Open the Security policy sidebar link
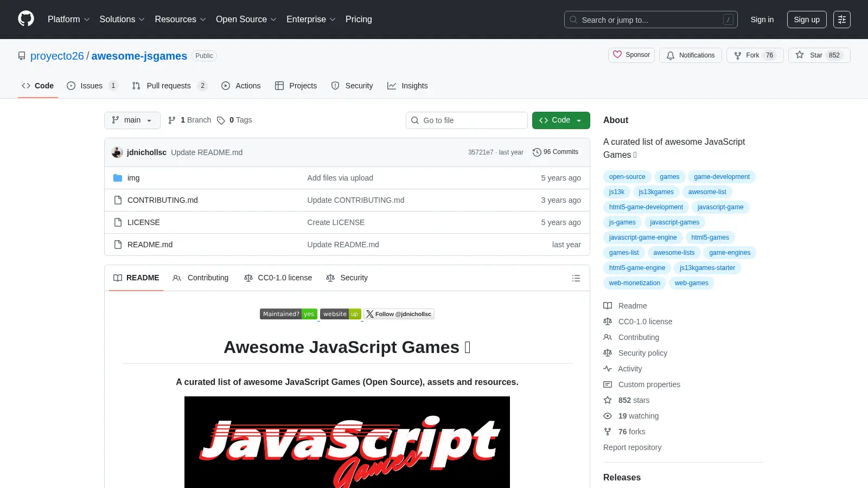Screen dimensions: 868x488 point(635,353)
